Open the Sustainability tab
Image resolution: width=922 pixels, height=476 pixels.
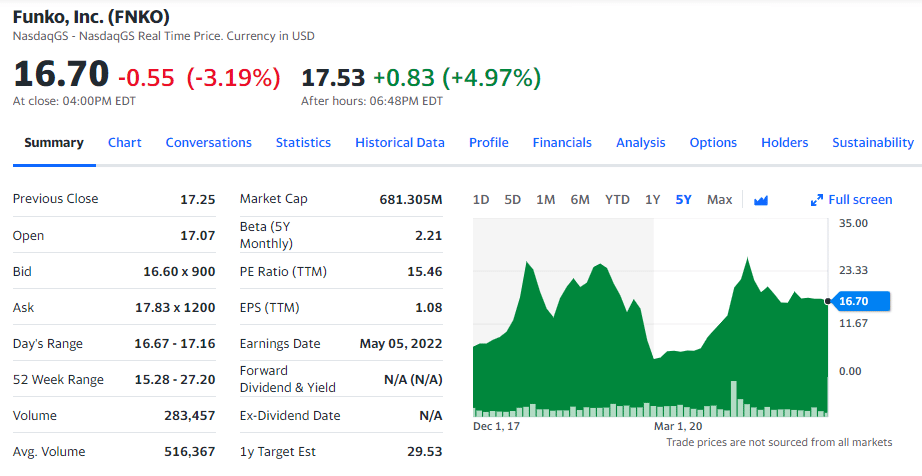click(873, 143)
